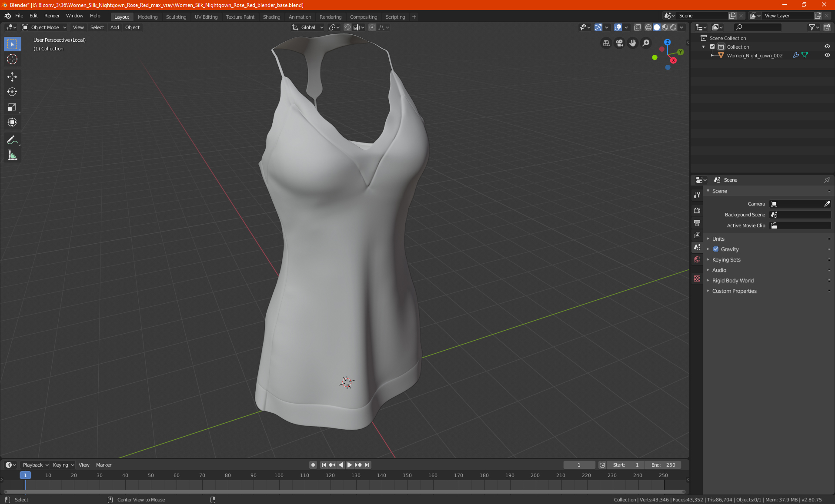The height and width of the screenshot is (504, 835).
Task: Open the Output properties tab
Action: [x=697, y=223]
